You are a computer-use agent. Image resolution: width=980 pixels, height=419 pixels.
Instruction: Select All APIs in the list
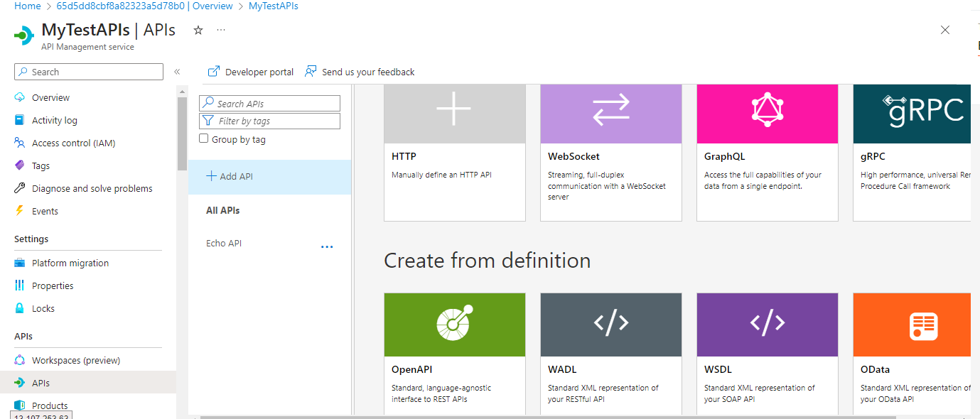point(223,210)
